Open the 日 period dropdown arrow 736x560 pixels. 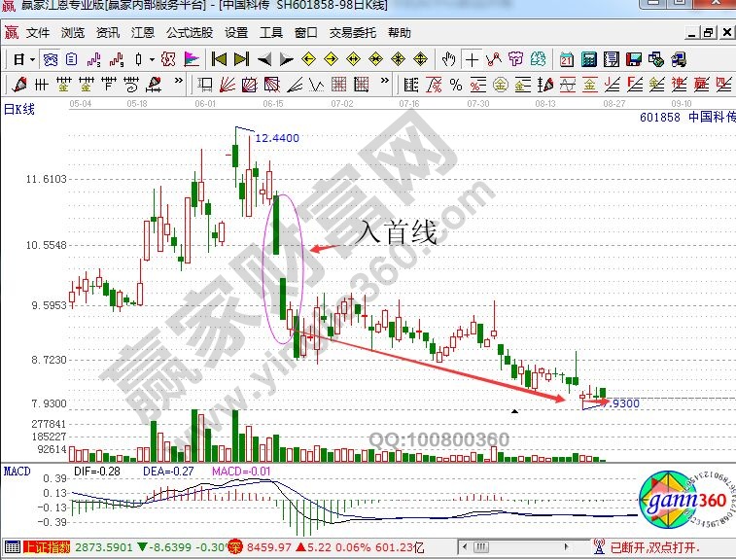coord(31,59)
